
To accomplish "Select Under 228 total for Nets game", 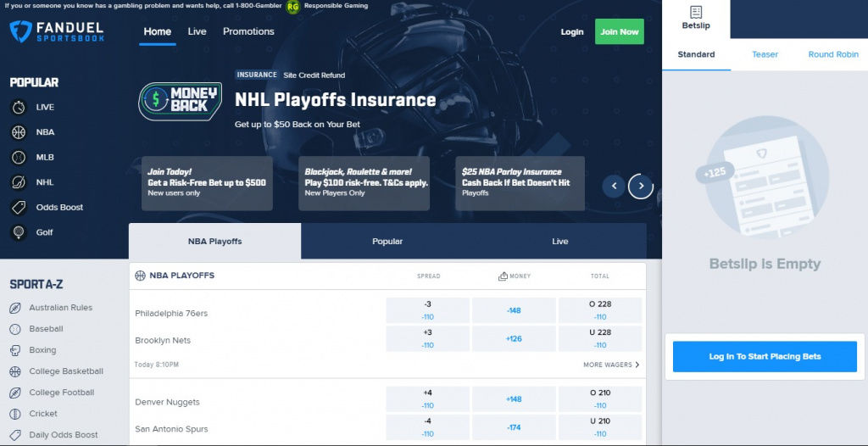I will 600,338.
